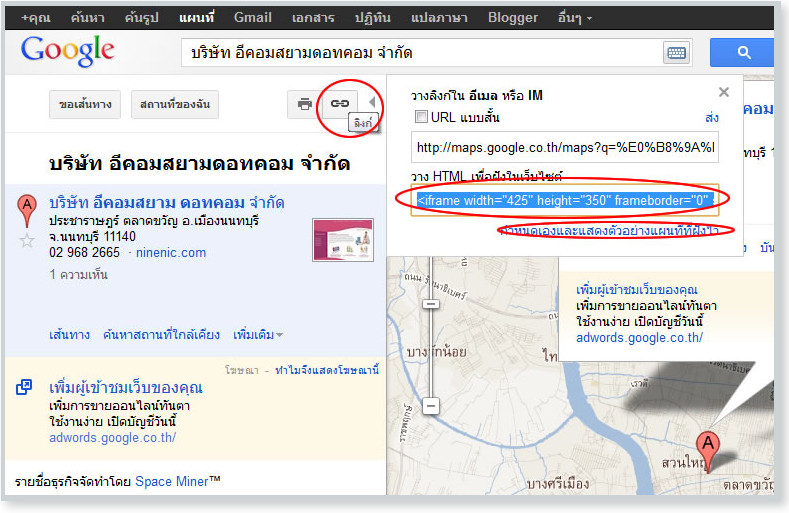Open the on-screen keyboard icon
Screen dimensions: 789x513
[676, 53]
